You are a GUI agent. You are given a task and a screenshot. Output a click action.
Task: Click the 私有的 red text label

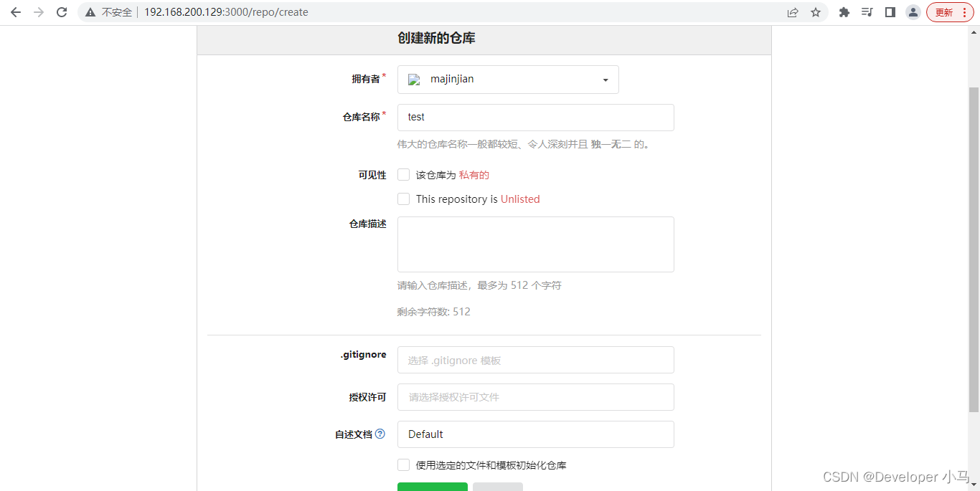click(x=474, y=175)
